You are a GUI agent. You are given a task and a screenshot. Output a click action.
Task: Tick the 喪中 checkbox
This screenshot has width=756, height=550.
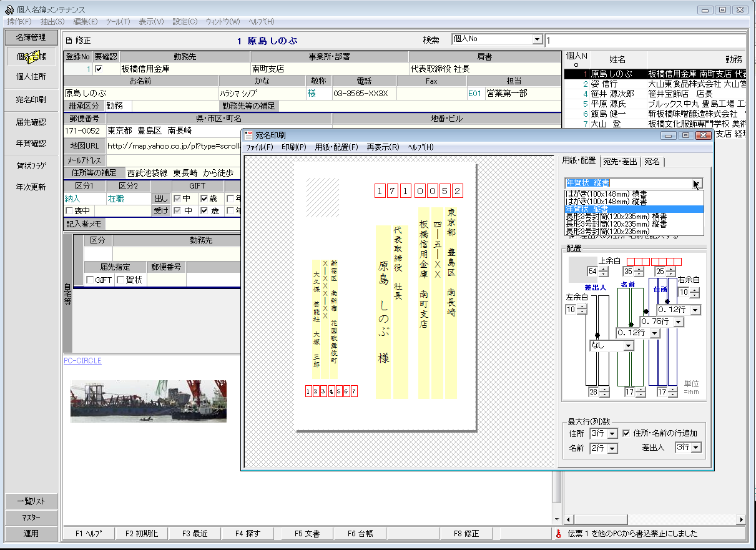[69, 211]
